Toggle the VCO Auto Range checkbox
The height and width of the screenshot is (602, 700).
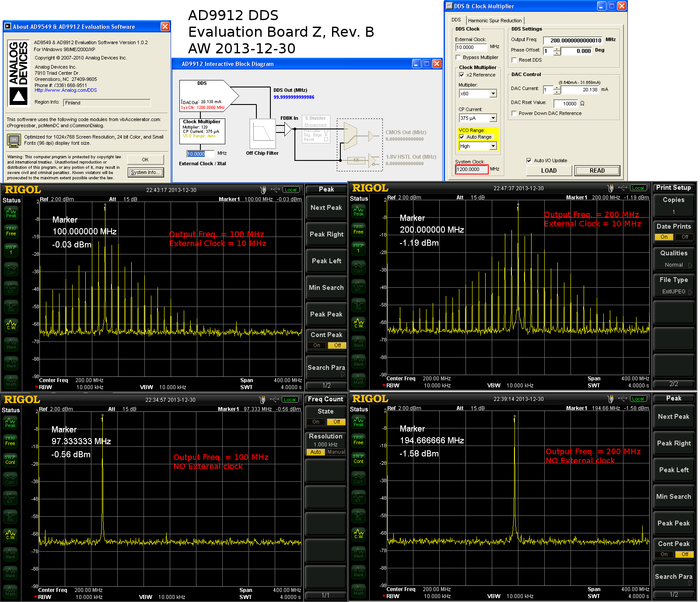tap(462, 137)
